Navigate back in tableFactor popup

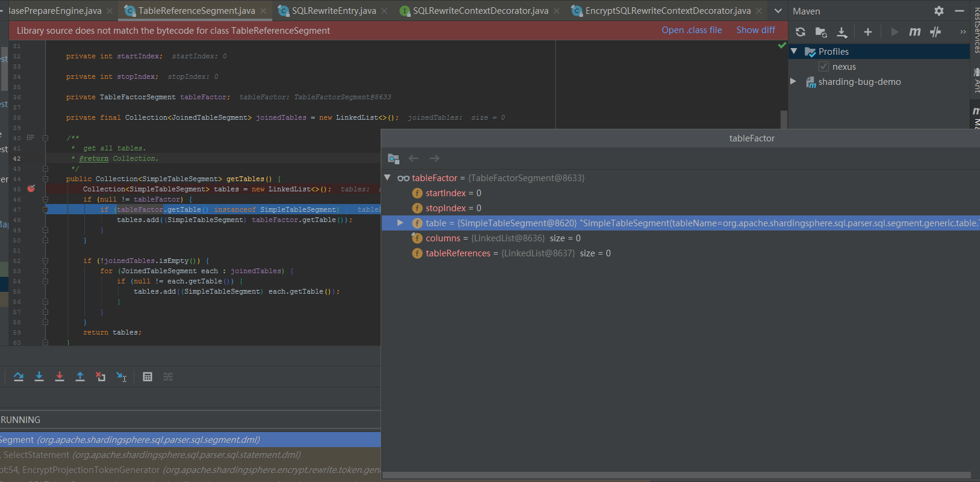(414, 158)
